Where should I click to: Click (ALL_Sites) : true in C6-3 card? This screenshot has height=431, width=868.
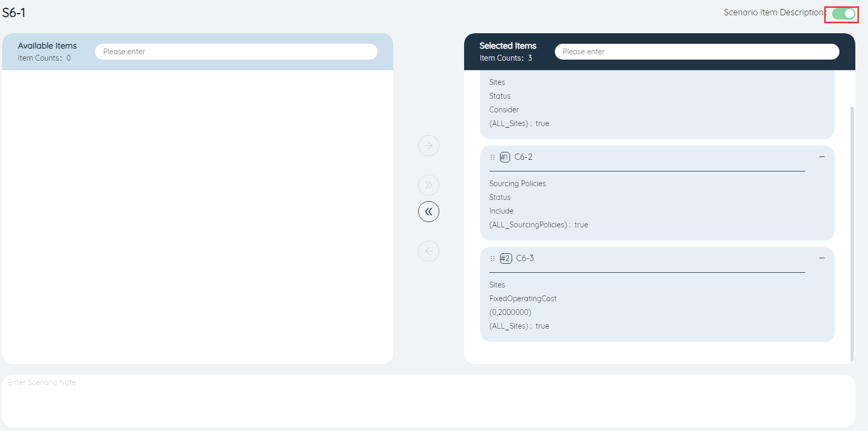coord(519,326)
